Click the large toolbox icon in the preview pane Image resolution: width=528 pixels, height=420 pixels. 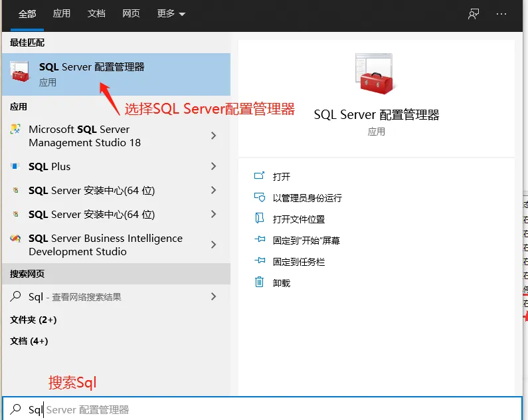coord(376,73)
